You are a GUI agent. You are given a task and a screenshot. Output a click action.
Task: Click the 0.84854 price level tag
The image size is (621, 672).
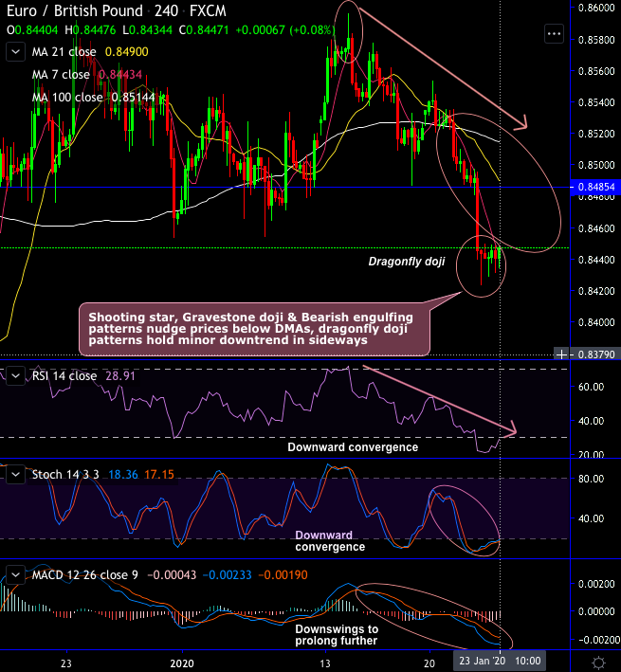[596, 188]
